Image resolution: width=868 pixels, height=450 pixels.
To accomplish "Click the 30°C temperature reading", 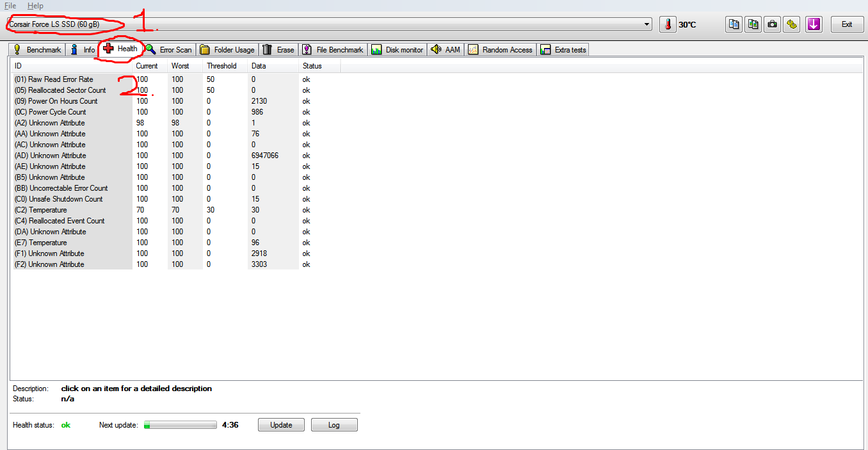I will point(687,25).
